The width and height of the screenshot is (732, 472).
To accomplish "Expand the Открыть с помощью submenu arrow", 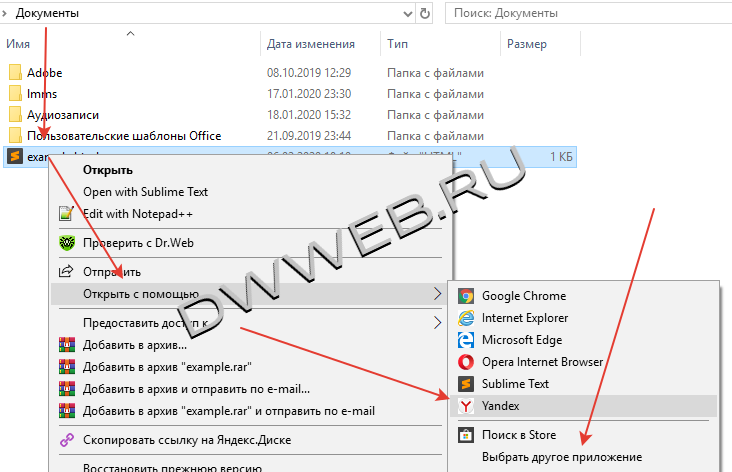I will (437, 294).
